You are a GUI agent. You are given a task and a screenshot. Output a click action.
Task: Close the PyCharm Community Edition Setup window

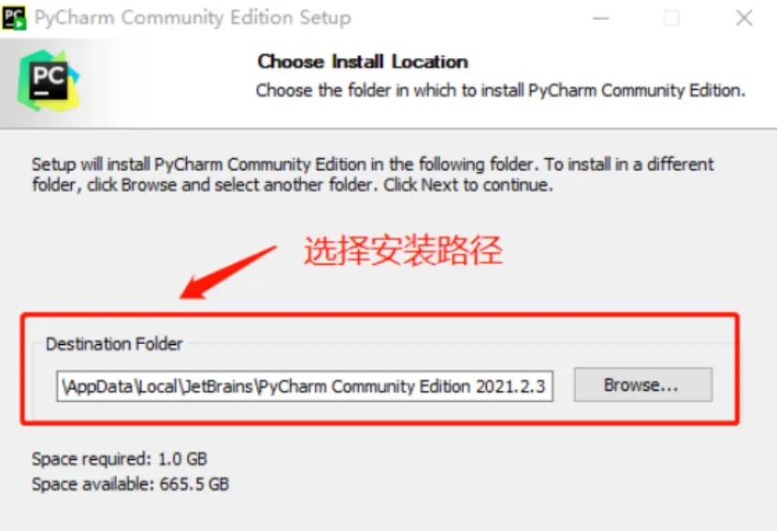pyautogui.click(x=743, y=19)
